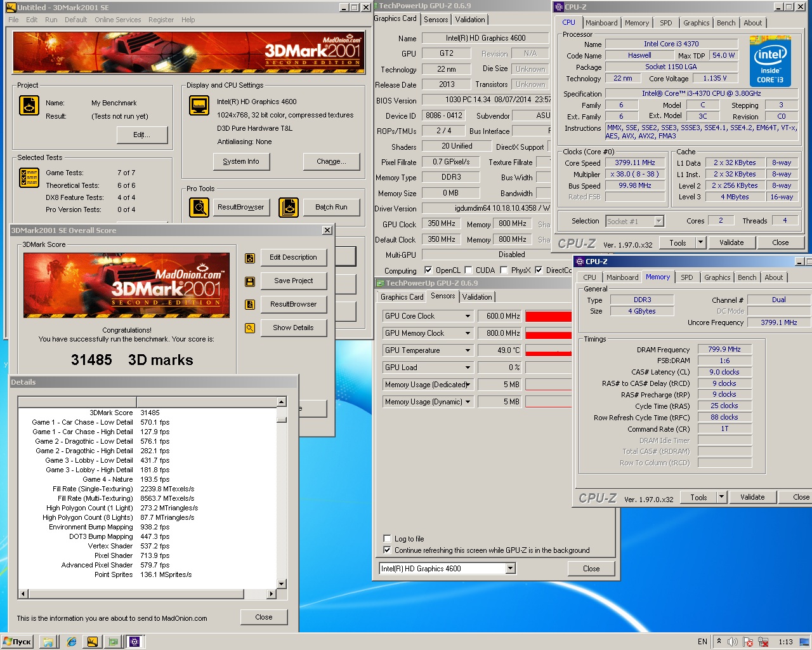Click the CPU-Z taskbar button

pyautogui.click(x=134, y=642)
